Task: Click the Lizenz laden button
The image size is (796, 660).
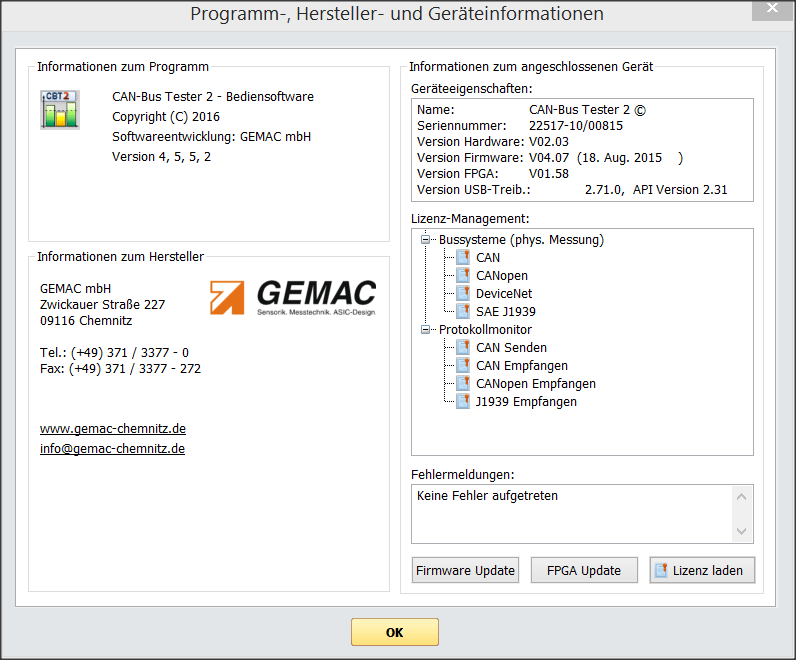Action: click(702, 570)
